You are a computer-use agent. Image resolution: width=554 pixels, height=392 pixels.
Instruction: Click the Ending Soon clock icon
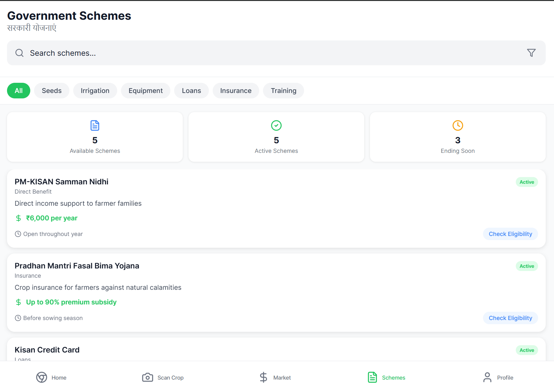pos(458,125)
